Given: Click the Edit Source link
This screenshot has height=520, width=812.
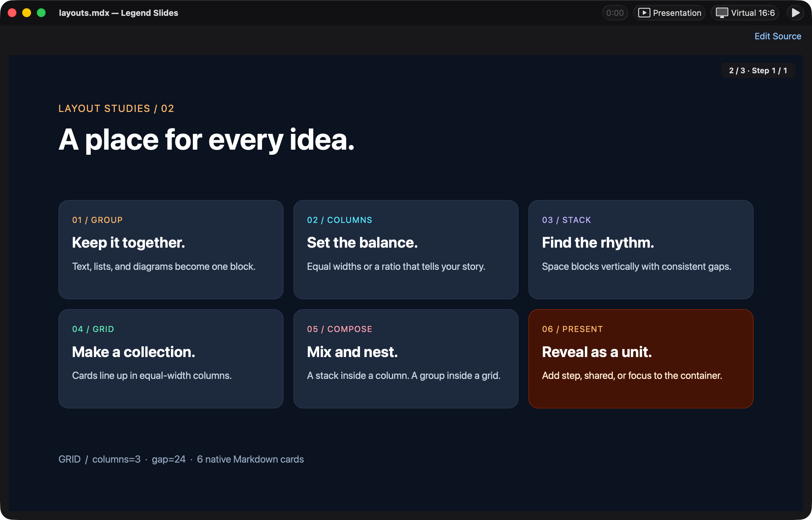Looking at the screenshot, I should (777, 36).
